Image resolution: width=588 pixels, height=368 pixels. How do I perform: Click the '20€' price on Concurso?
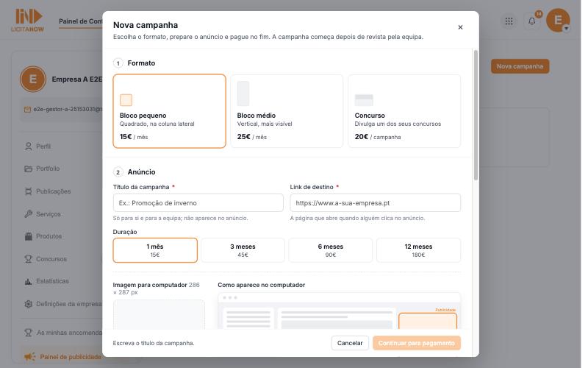(x=361, y=137)
